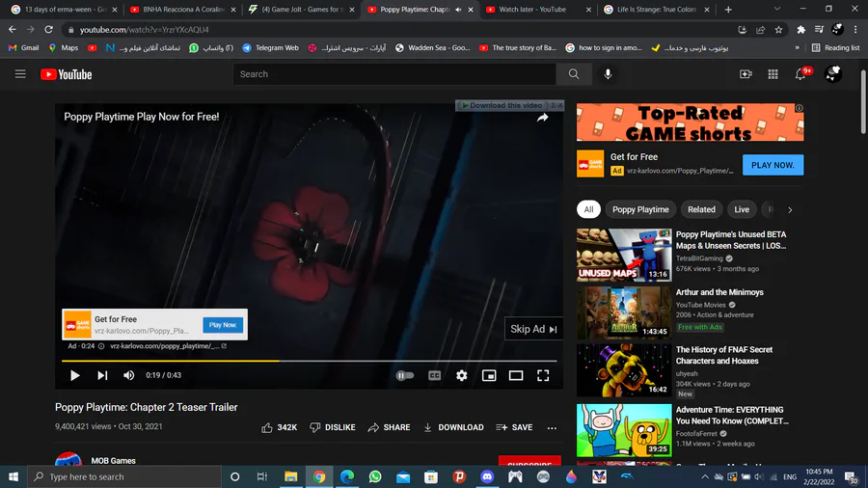Reload the page in Chrome
This screenshot has height=488, width=868.
click(x=49, y=29)
